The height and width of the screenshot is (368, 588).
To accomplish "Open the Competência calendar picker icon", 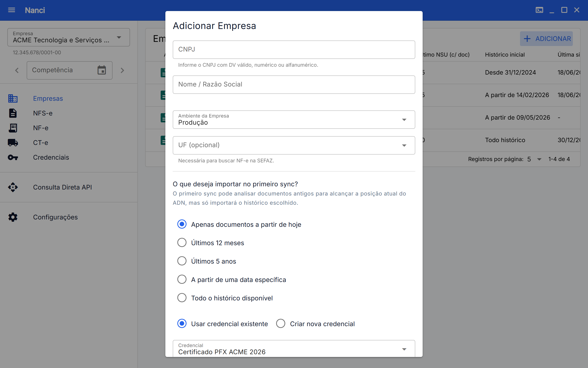I will pos(102,70).
